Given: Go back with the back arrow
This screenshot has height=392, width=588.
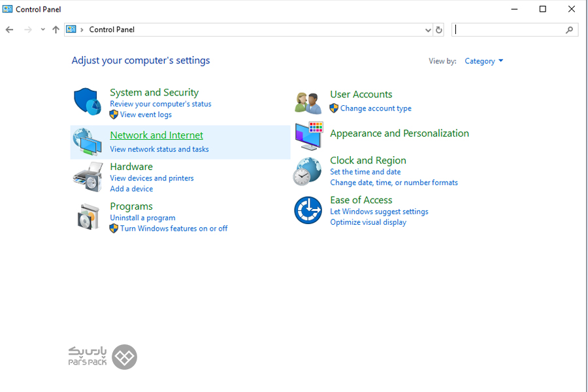Looking at the screenshot, I should click(9, 29).
